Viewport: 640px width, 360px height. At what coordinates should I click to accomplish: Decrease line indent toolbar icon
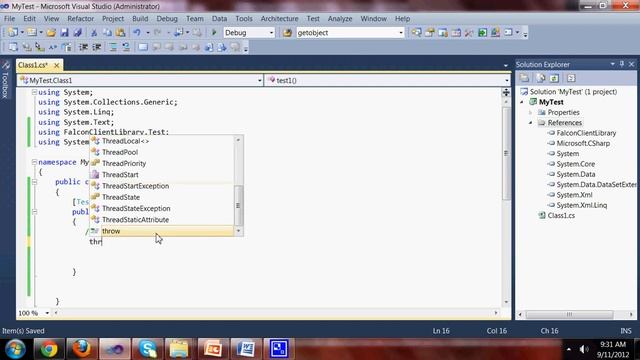[x=83, y=47]
